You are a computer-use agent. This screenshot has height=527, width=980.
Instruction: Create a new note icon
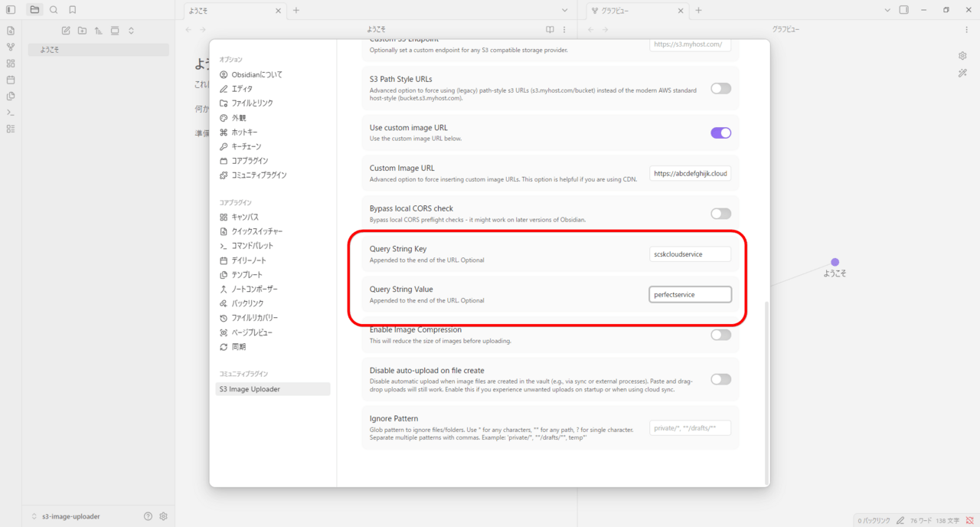[x=66, y=31]
